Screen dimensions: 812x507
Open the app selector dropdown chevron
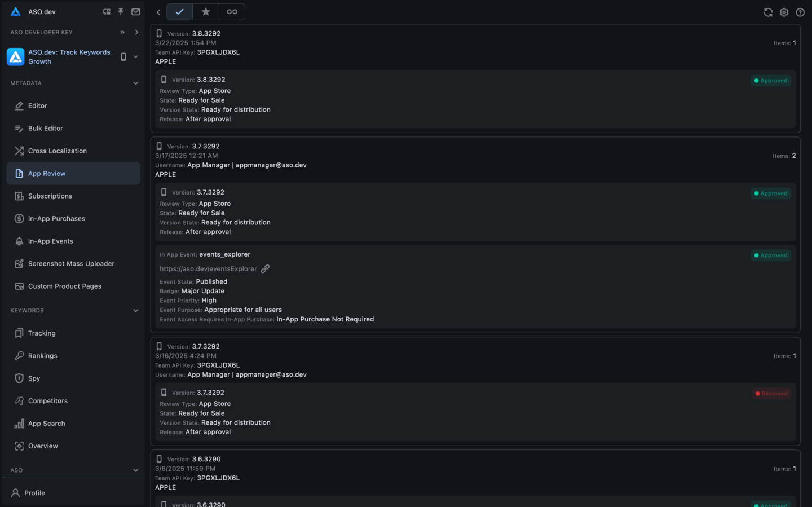click(136, 56)
